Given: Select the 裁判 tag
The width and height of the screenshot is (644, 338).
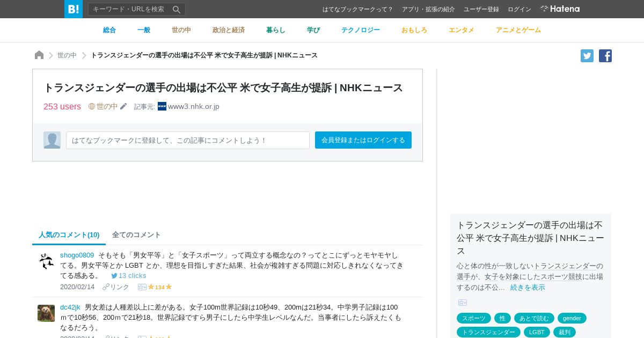Looking at the screenshot, I should click(x=565, y=332).
